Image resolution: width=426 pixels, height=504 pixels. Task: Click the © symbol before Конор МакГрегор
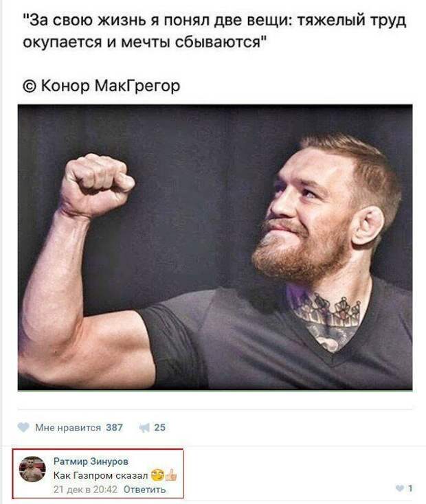pos(31,86)
